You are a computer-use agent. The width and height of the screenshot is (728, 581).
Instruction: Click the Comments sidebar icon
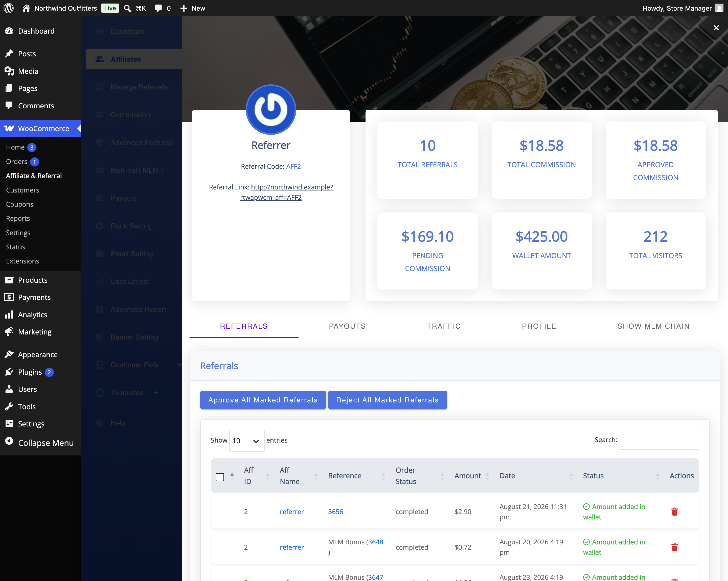(x=9, y=106)
